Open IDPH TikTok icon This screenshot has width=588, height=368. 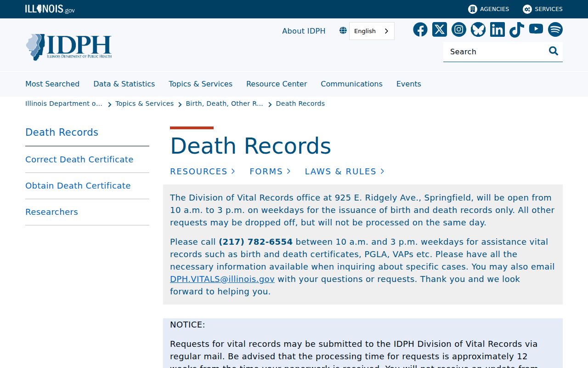517,29
